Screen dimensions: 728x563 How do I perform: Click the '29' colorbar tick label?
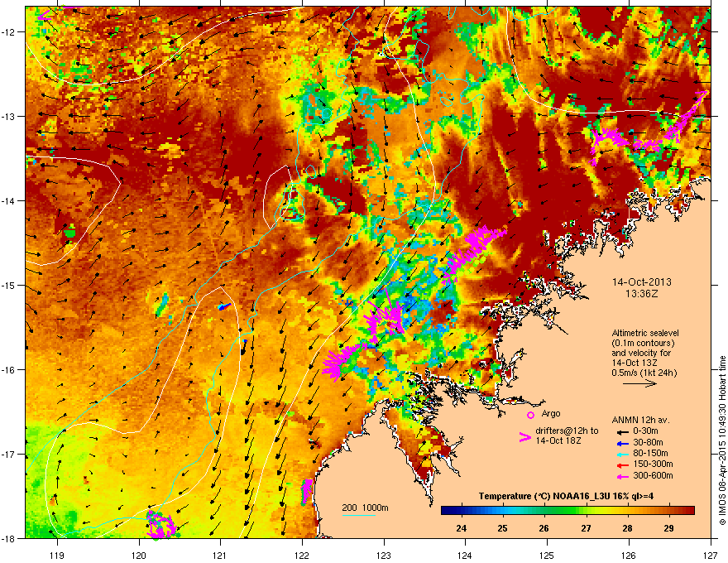click(x=668, y=528)
